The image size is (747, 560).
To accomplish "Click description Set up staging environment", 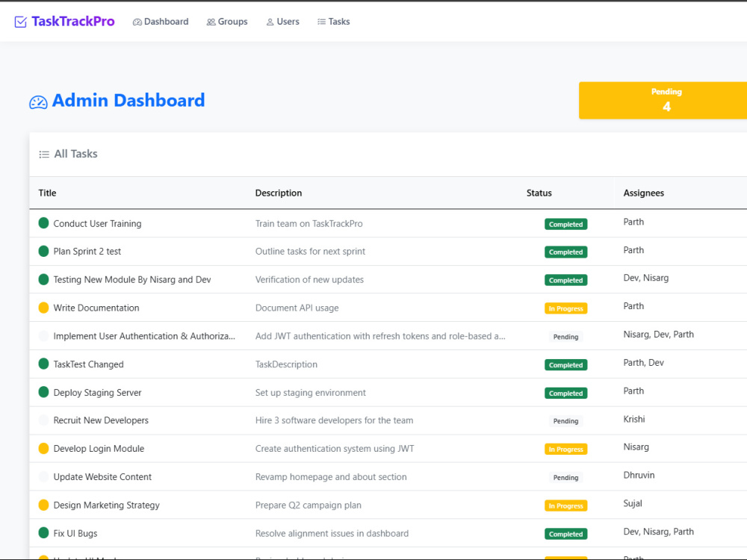I will [x=310, y=393].
